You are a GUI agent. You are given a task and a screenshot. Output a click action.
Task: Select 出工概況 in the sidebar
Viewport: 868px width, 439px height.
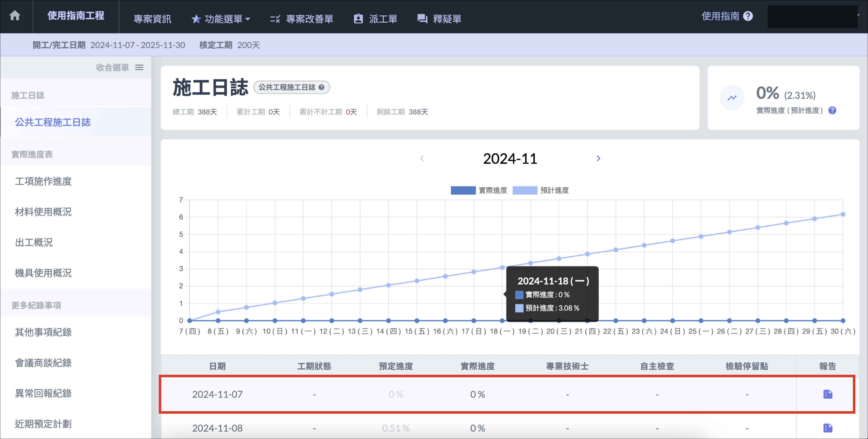(34, 242)
